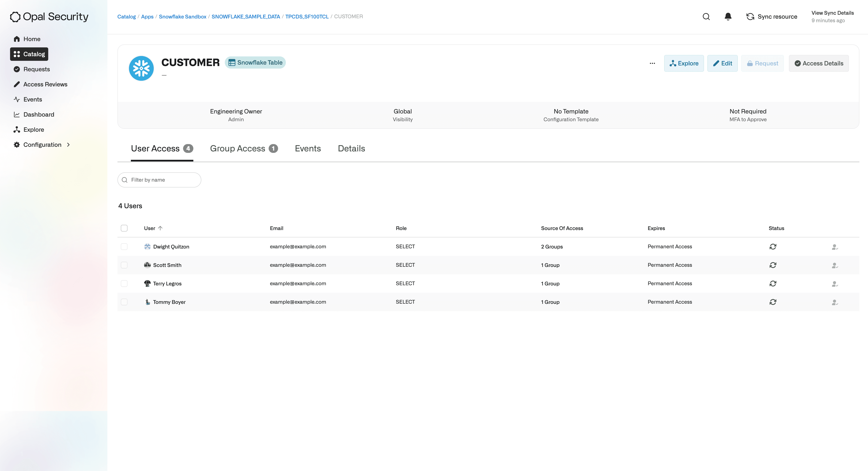Viewport: 868px width, 471px height.
Task: Check the box for Scott Smith
Action: pyautogui.click(x=124, y=265)
